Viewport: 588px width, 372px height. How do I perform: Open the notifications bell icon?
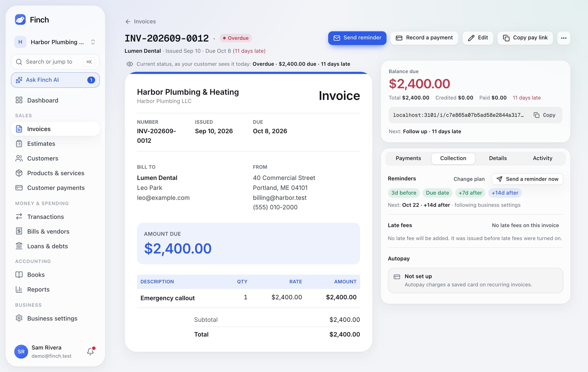tap(90, 351)
